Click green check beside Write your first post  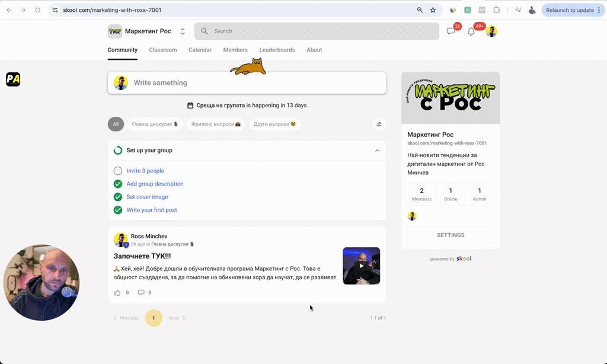pos(118,210)
